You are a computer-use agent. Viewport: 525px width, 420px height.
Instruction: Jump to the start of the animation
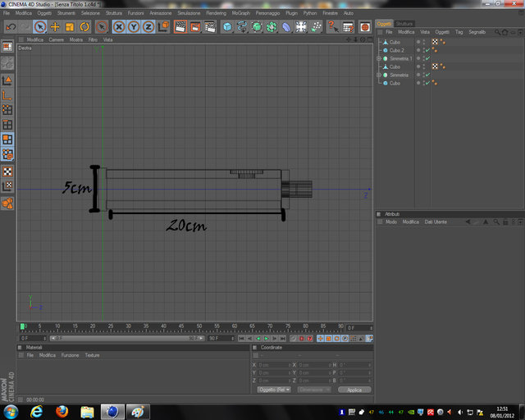point(241,338)
